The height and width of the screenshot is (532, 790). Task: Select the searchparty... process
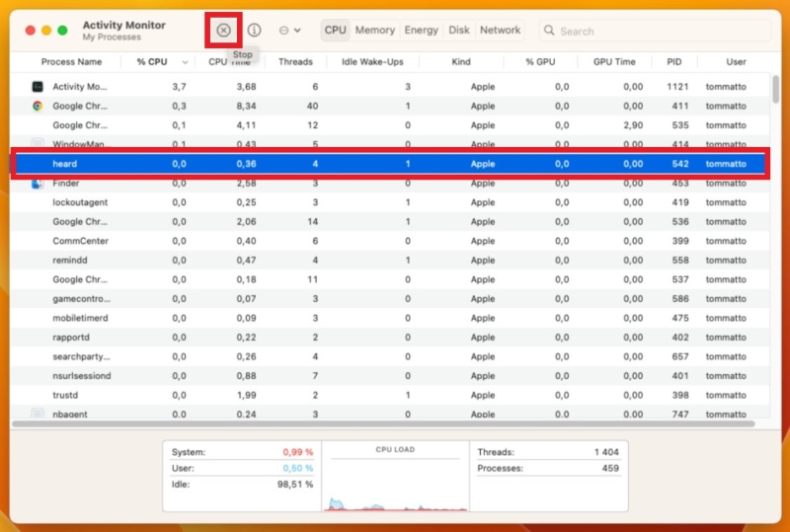[390, 356]
